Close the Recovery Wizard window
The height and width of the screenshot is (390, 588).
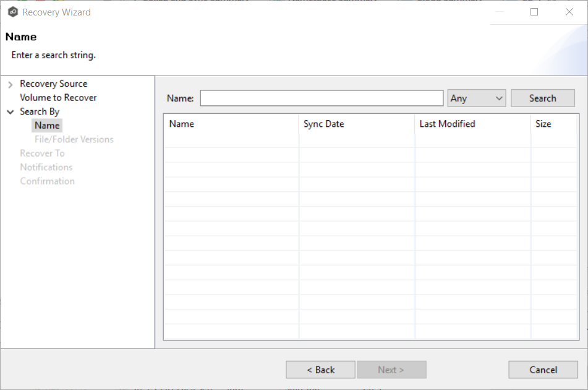[569, 12]
